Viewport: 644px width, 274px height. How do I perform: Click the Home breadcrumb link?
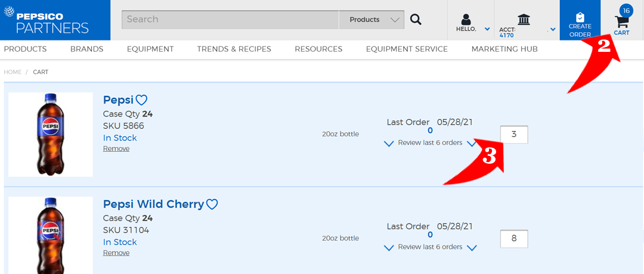click(x=13, y=72)
